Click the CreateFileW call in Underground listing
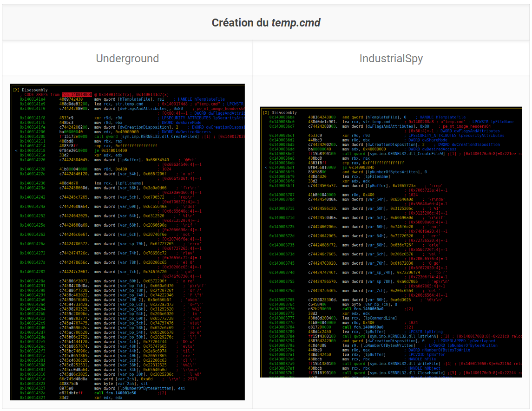 146,137
